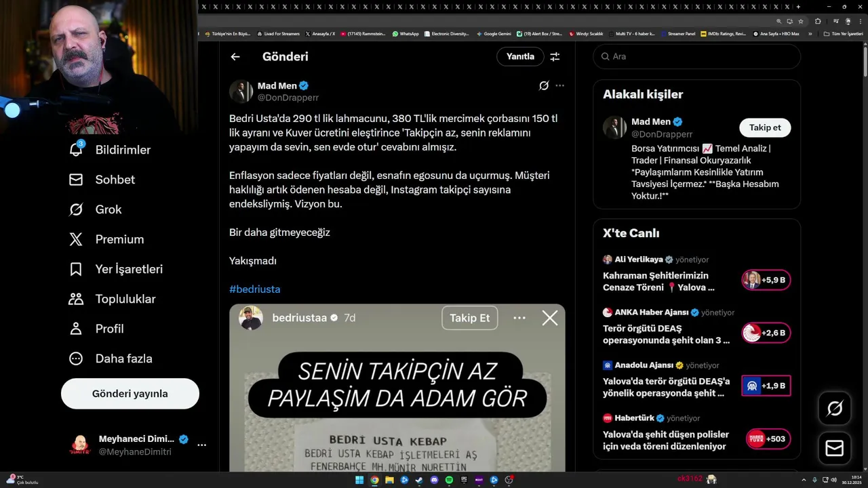
Task: Open Mad Men profile avatar in post
Action: point(241,91)
